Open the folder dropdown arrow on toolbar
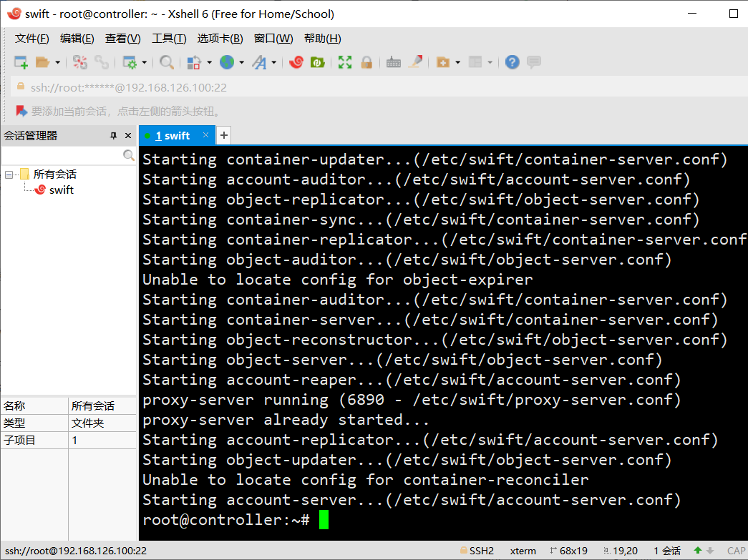The image size is (748, 560). click(x=58, y=63)
